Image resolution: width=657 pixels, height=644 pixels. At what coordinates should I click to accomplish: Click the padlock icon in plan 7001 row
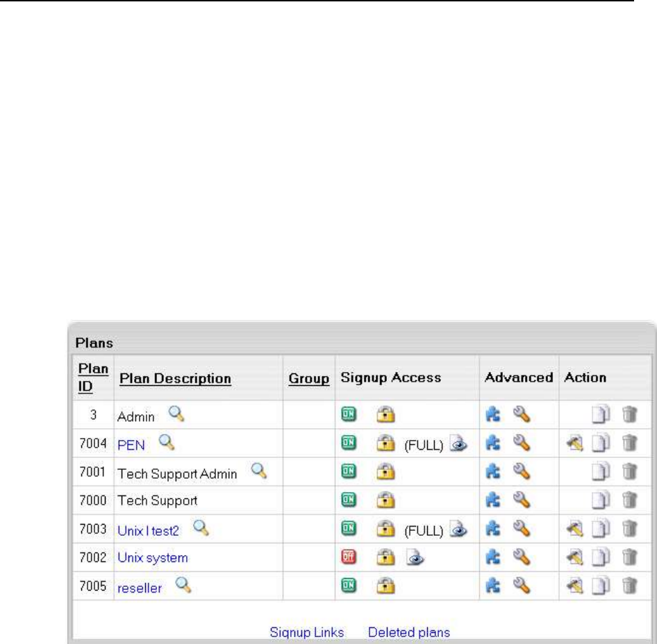point(385,471)
